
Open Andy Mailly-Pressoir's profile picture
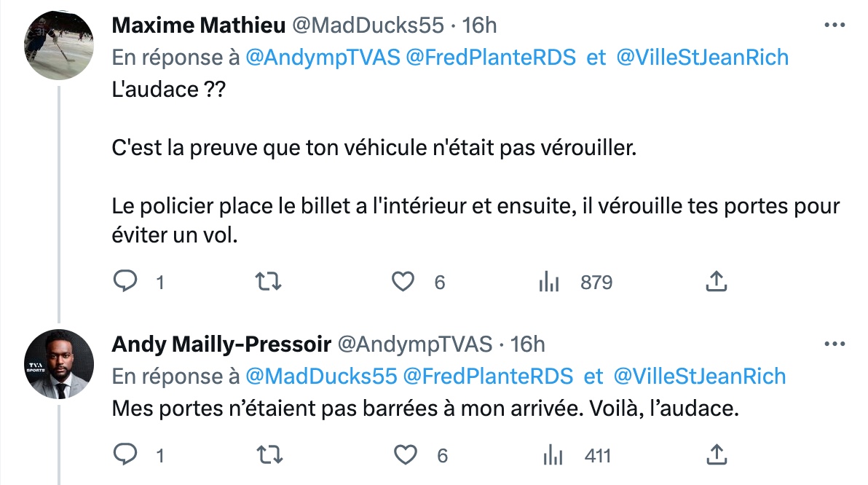59,364
